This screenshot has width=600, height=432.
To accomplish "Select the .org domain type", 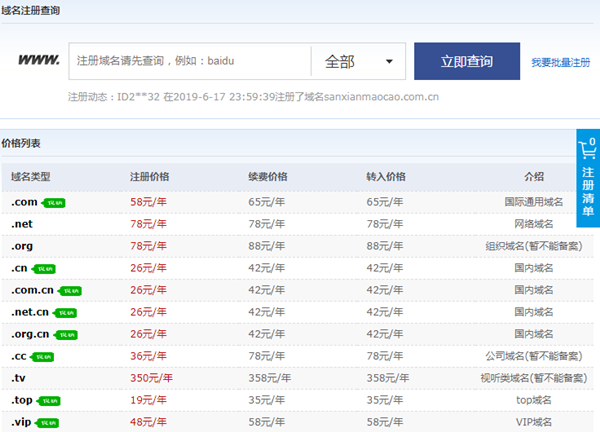I will [x=22, y=246].
